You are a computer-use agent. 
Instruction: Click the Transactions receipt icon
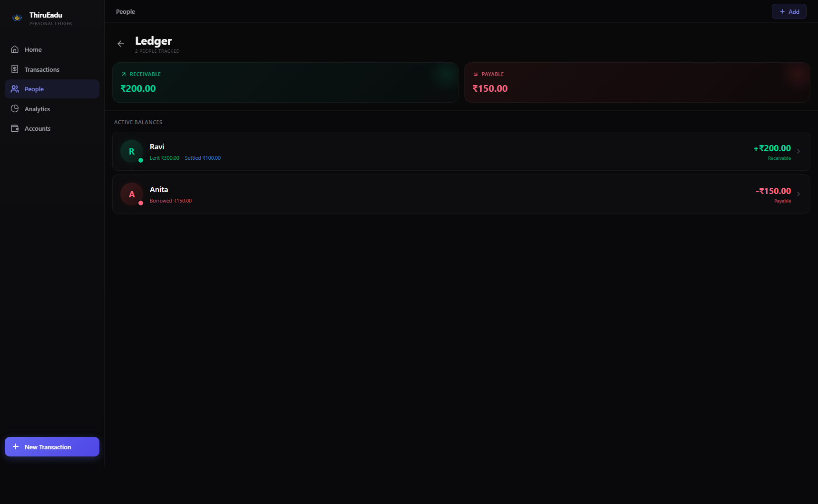pyautogui.click(x=15, y=69)
